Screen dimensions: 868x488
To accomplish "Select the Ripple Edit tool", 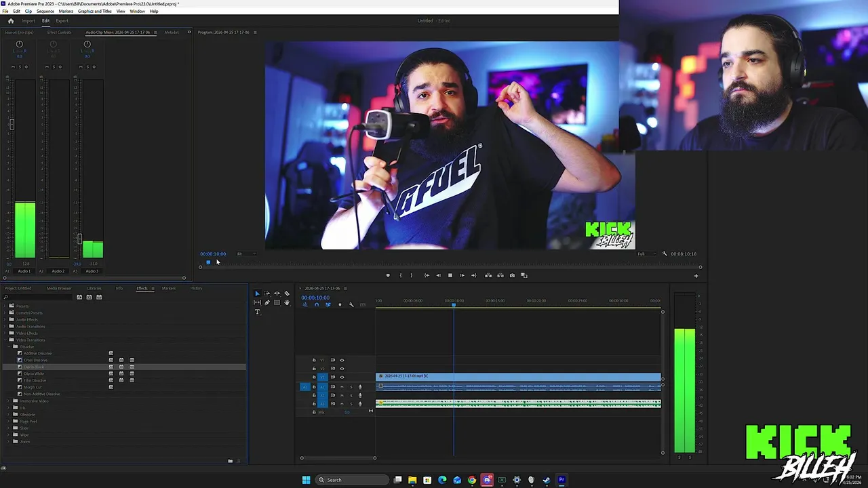I will pos(277,293).
